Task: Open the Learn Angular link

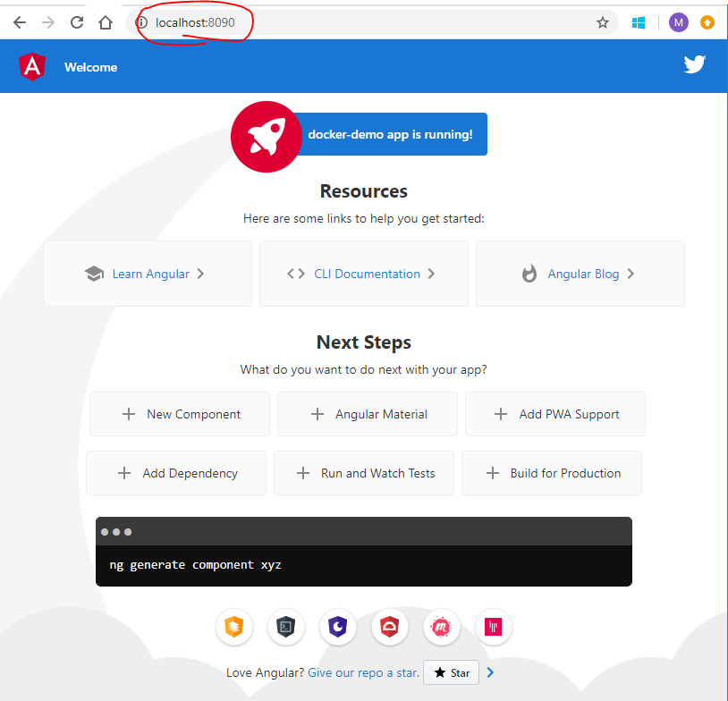Action: 151,274
